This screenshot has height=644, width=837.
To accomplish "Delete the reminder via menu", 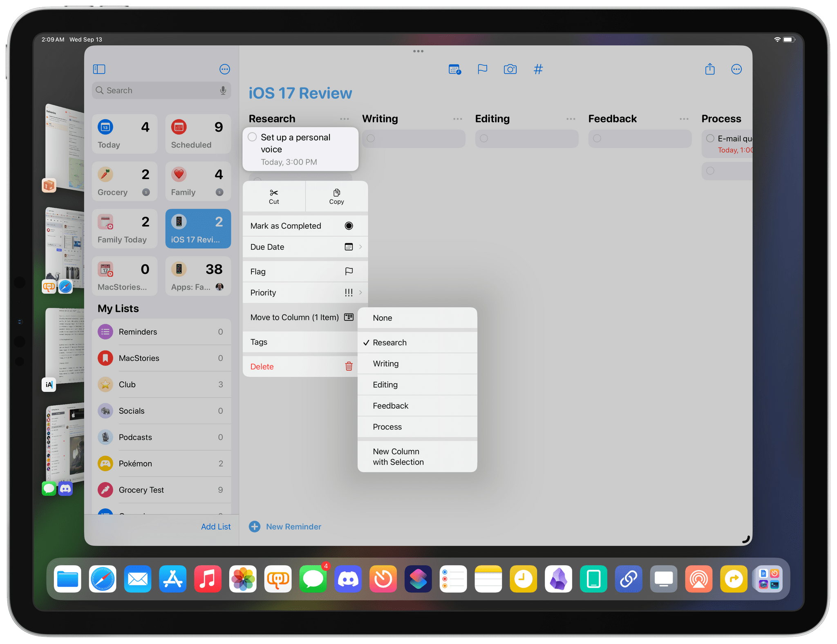I will tap(300, 367).
